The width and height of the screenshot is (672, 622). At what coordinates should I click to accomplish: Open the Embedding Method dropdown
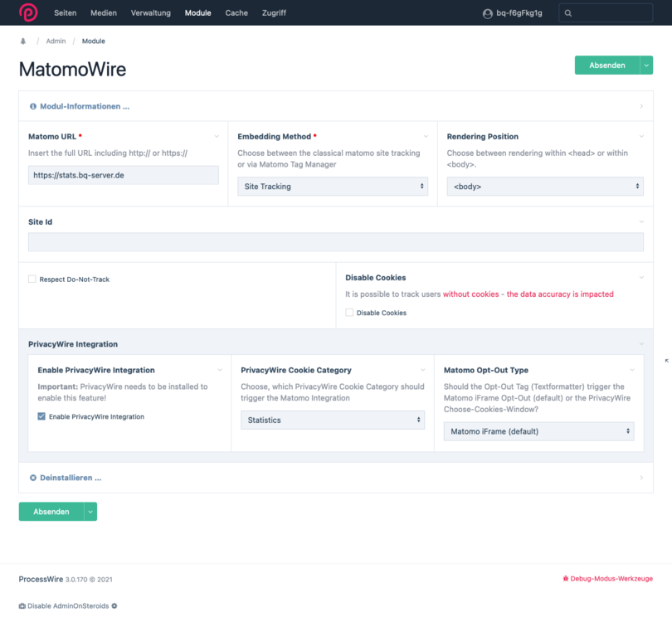click(332, 187)
